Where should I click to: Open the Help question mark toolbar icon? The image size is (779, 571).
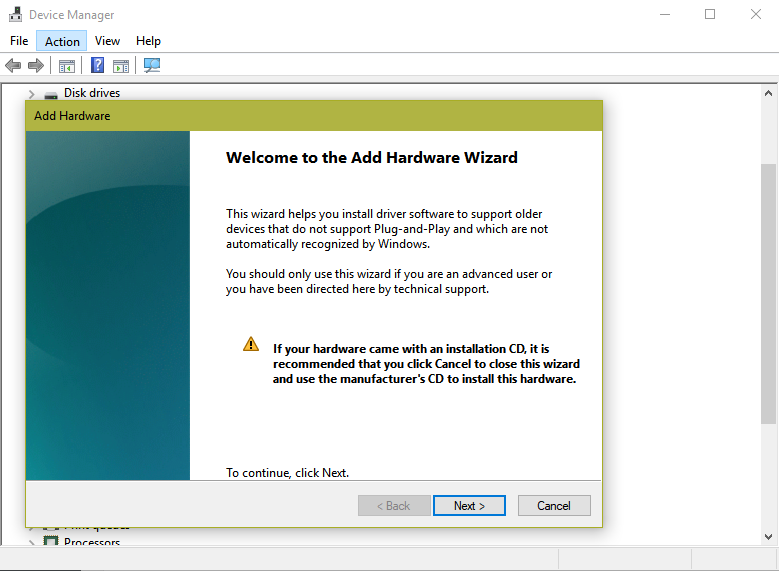[97, 65]
